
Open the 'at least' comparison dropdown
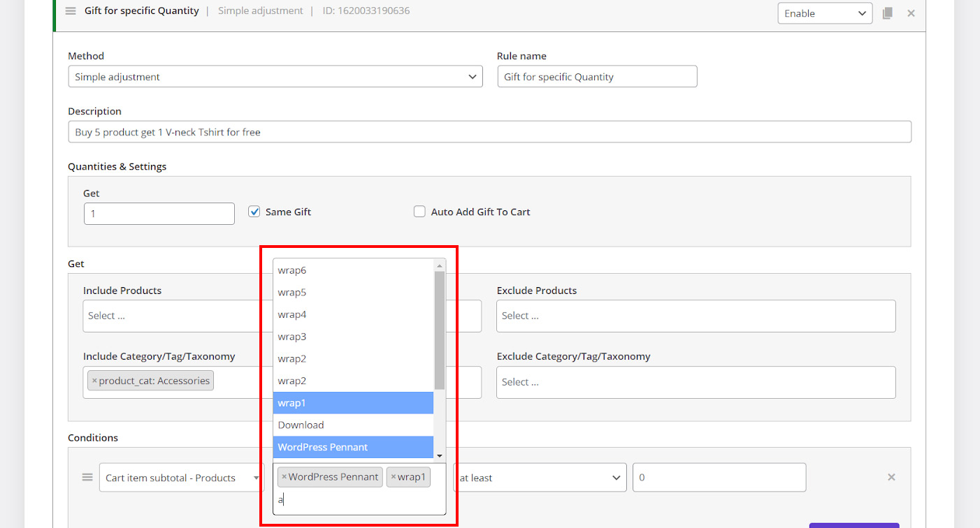click(x=539, y=478)
